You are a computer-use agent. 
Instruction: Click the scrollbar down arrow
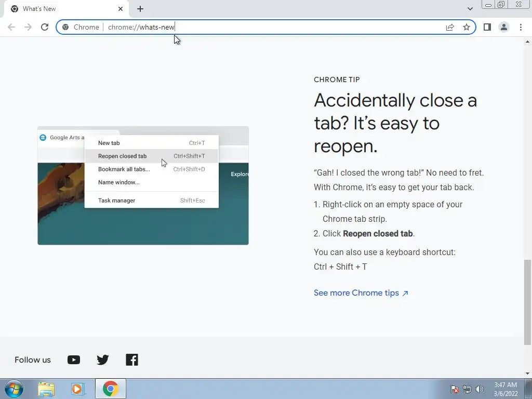pyautogui.click(x=527, y=374)
